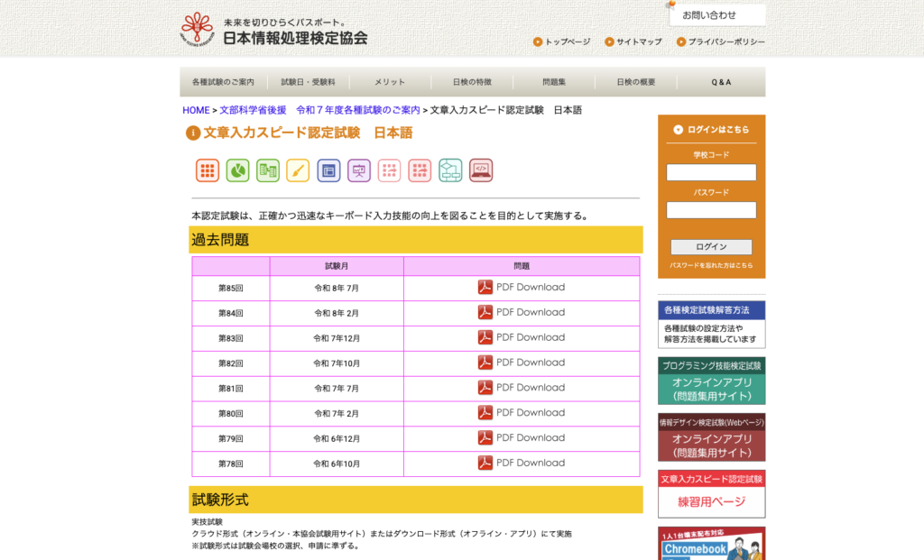Viewport: 924px width, 560px height.
Task: Click the 第85回 cell
Action: (x=231, y=288)
